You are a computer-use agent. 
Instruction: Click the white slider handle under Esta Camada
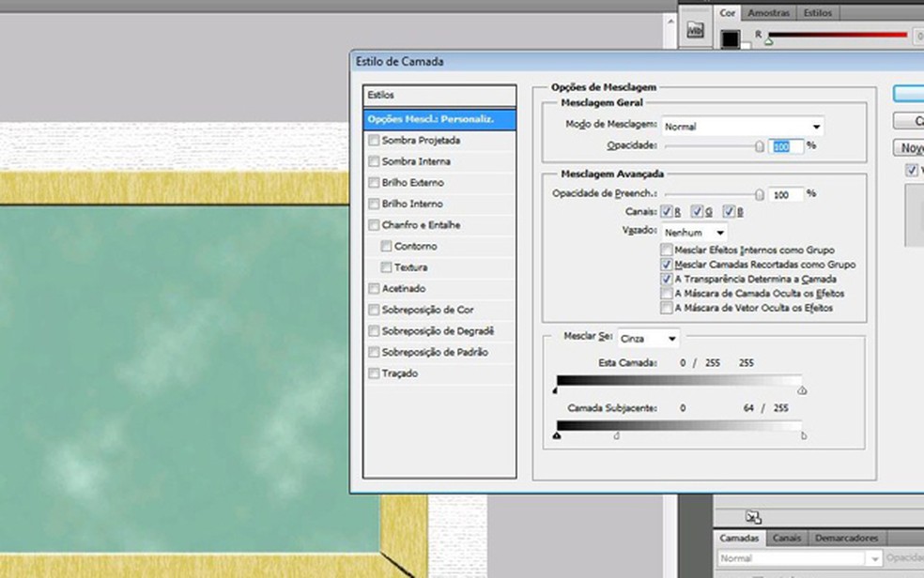coord(802,390)
